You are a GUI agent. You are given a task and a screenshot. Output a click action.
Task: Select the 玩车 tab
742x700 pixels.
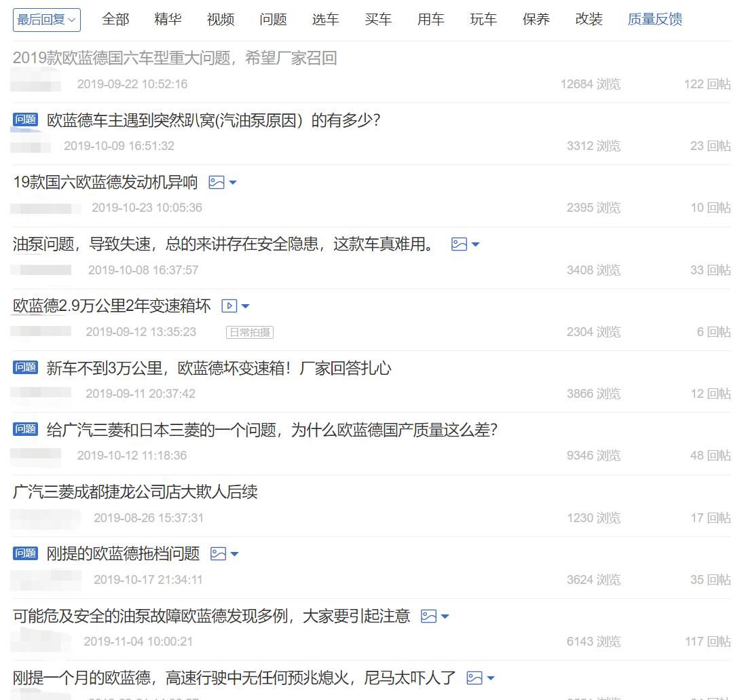coord(483,20)
